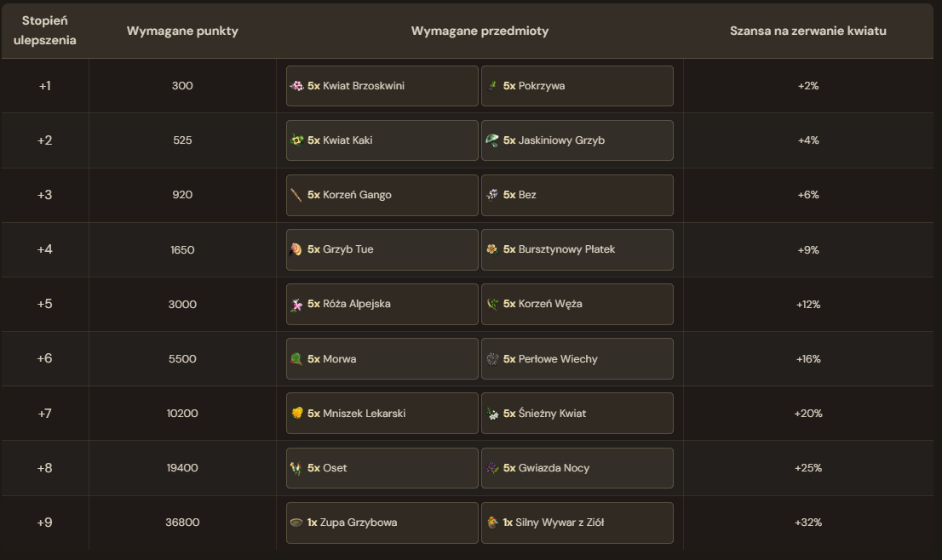Click the Mniszek Lekarski yellow flower icon
942x560 pixels.
tap(296, 414)
